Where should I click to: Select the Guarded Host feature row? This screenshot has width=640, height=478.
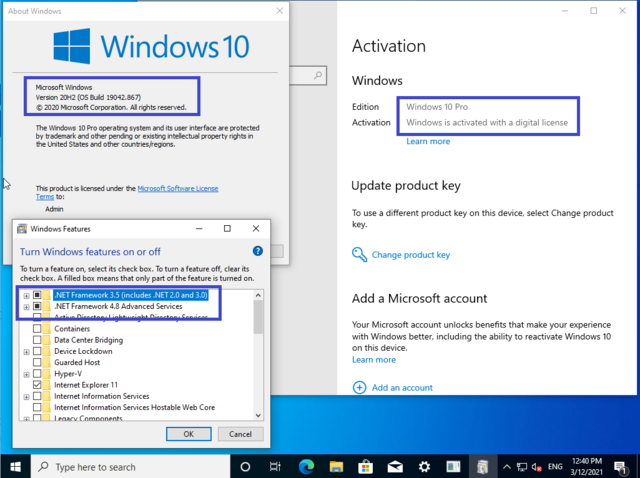[77, 362]
